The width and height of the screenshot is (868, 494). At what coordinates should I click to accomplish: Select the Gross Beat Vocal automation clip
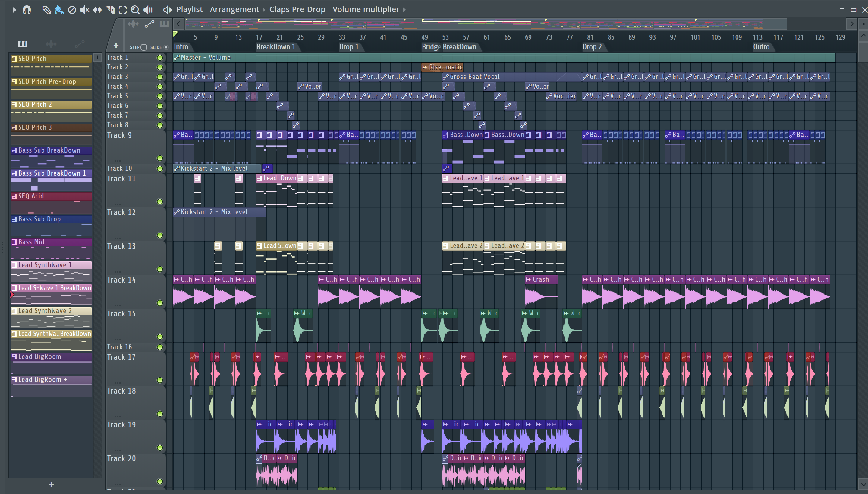(512, 77)
